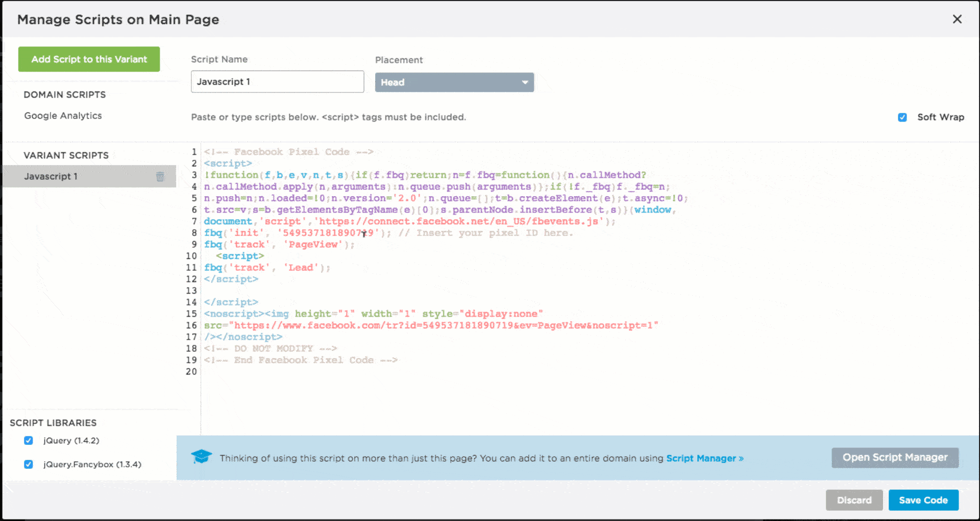Add Script to this Variant
980x521 pixels.
(x=89, y=59)
